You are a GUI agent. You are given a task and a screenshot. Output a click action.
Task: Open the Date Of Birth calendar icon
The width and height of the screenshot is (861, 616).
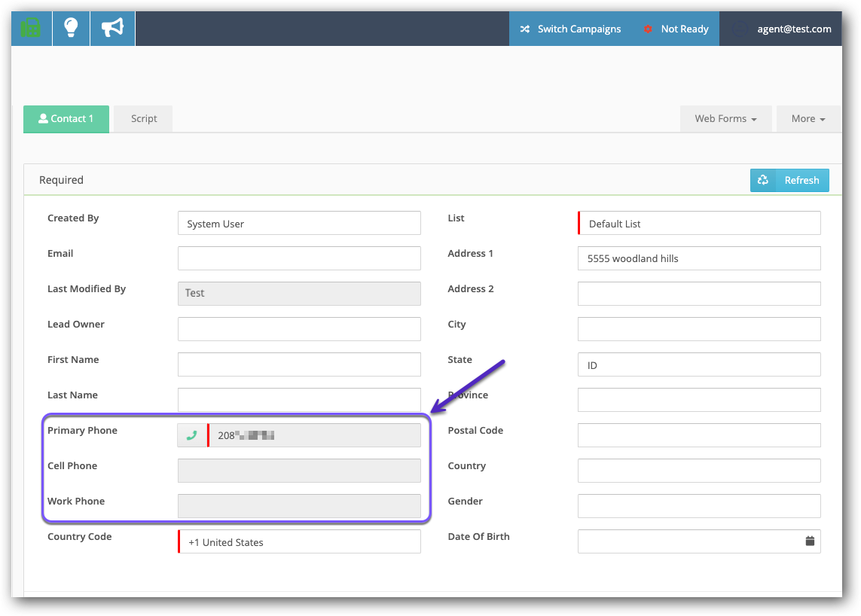click(810, 541)
